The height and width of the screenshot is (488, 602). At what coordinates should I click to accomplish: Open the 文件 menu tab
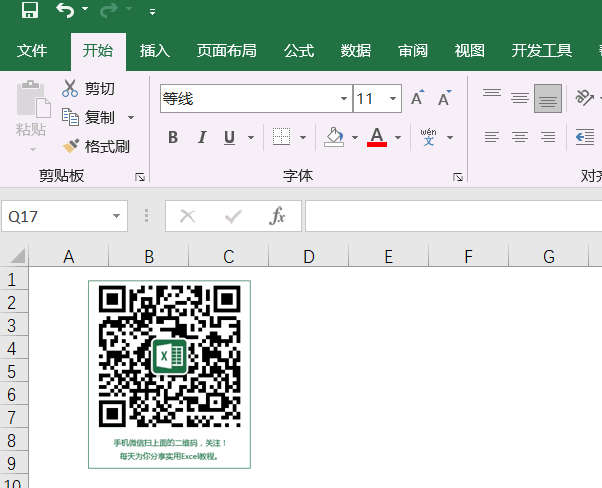tap(32, 51)
